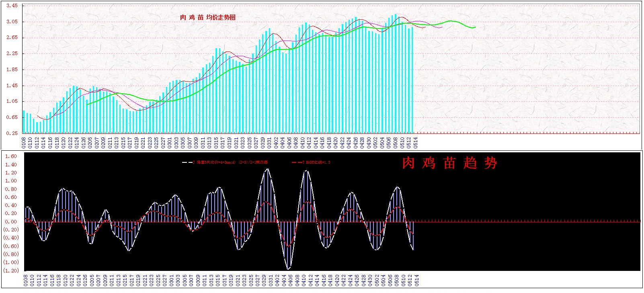Click date label 0514 on top chart axis
This screenshot has width=644, height=293.
(416, 143)
